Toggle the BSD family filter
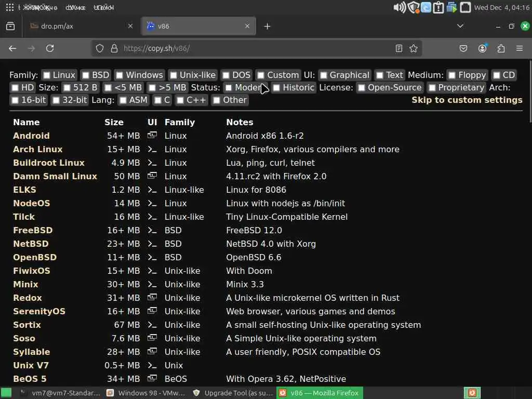532x399 pixels. (86, 75)
